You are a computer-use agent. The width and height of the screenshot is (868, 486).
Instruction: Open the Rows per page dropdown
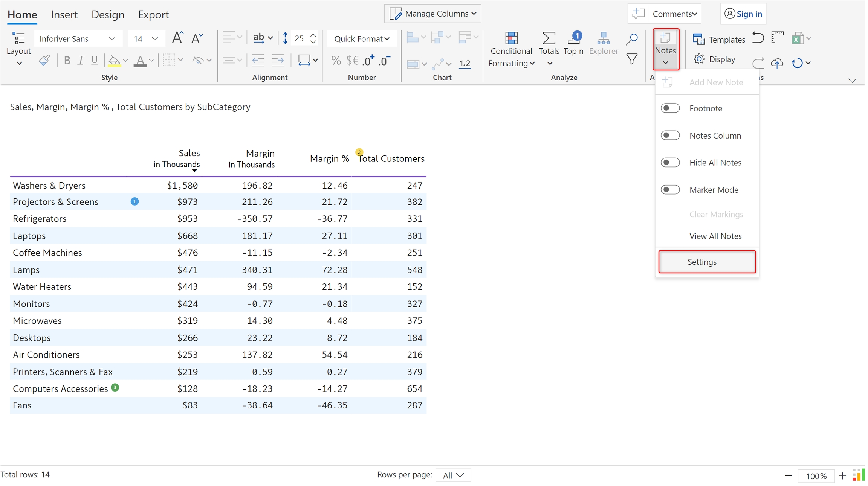pos(453,475)
